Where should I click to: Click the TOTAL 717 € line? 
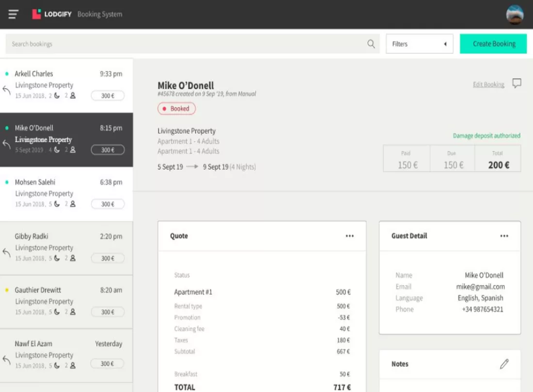click(x=262, y=387)
